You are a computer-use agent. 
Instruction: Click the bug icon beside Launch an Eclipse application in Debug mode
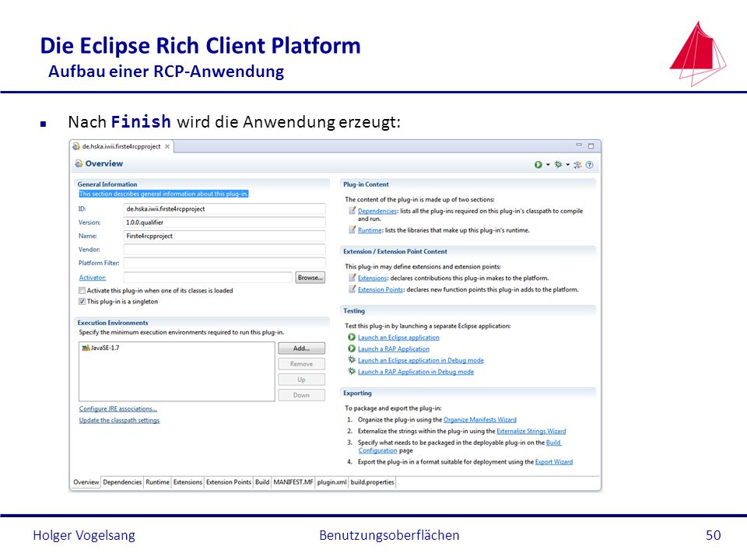[352, 360]
